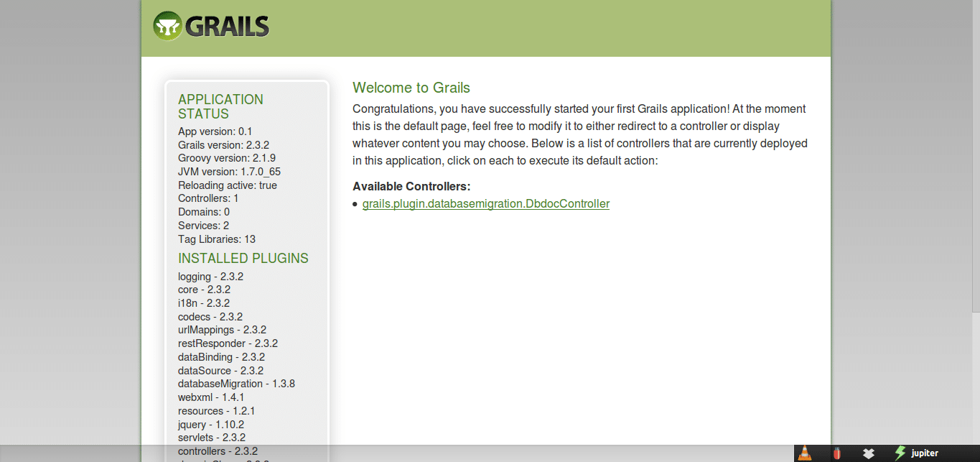Click the "Reloading active: true" status line
Image resolution: width=980 pixels, height=462 pixels.
click(227, 185)
